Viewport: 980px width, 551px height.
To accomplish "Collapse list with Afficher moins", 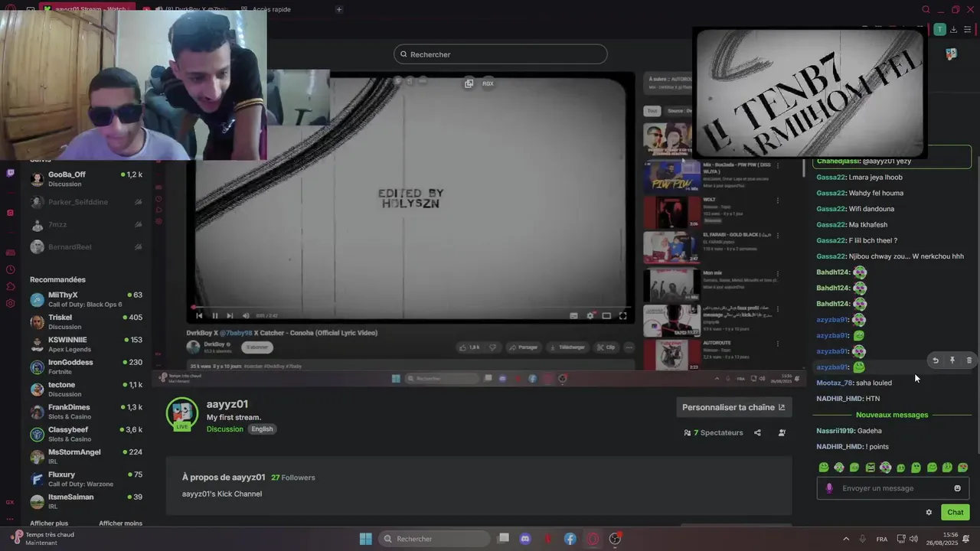I will (x=120, y=523).
